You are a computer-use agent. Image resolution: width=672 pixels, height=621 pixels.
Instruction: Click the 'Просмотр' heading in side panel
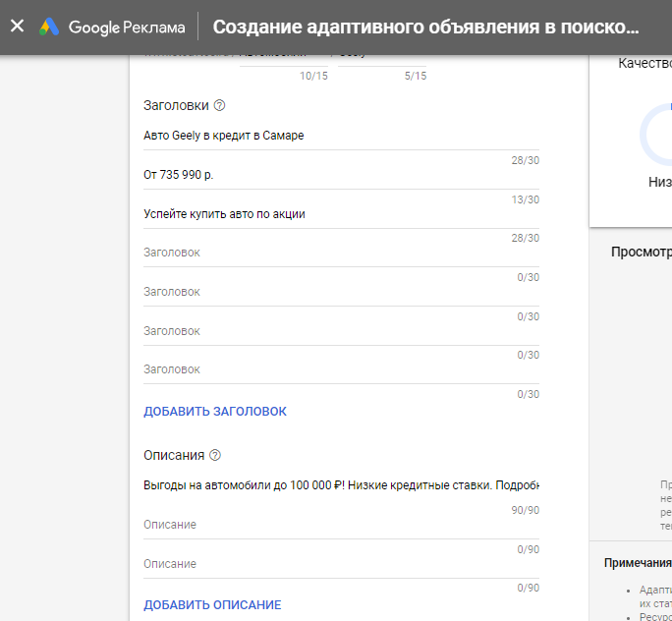[642, 252]
